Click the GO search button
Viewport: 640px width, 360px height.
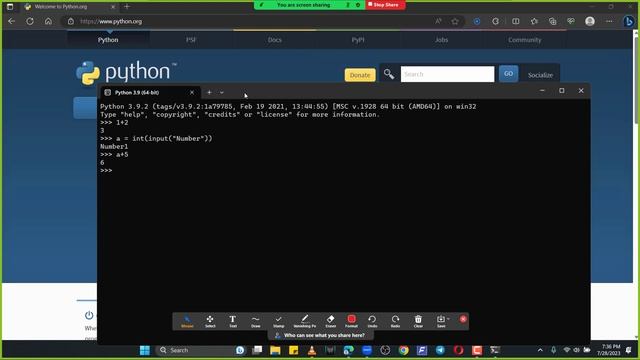point(508,74)
